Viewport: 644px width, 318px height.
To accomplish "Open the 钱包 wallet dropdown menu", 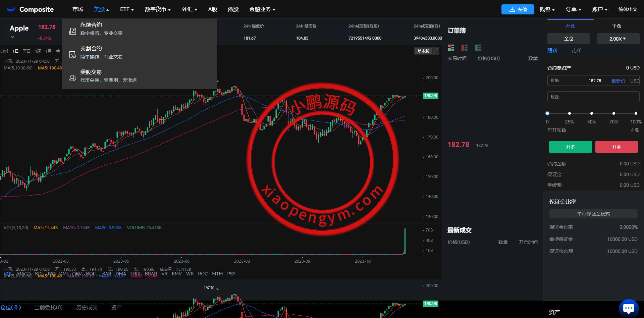I will click(x=547, y=9).
